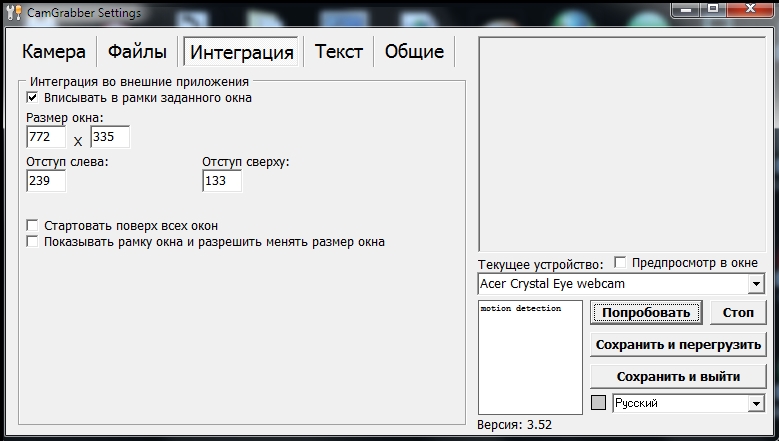Viewport: 779px width, 441px height.
Task: Close the CamGrabber Settings window
Action: tap(751, 9)
